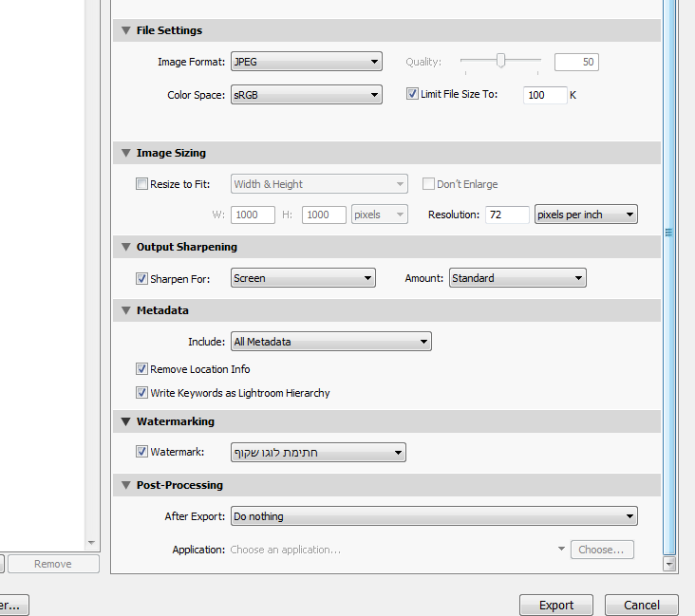Click the Resolution value field

pyautogui.click(x=507, y=215)
